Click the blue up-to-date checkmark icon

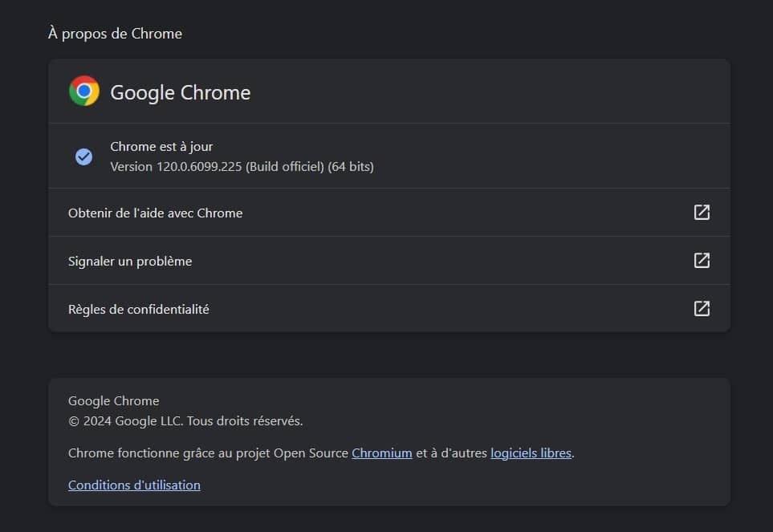[x=83, y=156]
